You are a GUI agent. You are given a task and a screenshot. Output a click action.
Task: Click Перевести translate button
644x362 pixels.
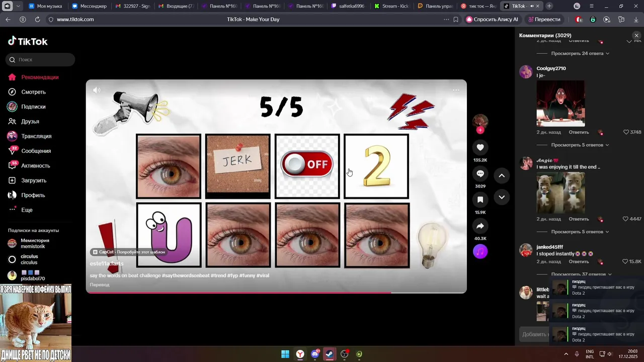[544, 19]
